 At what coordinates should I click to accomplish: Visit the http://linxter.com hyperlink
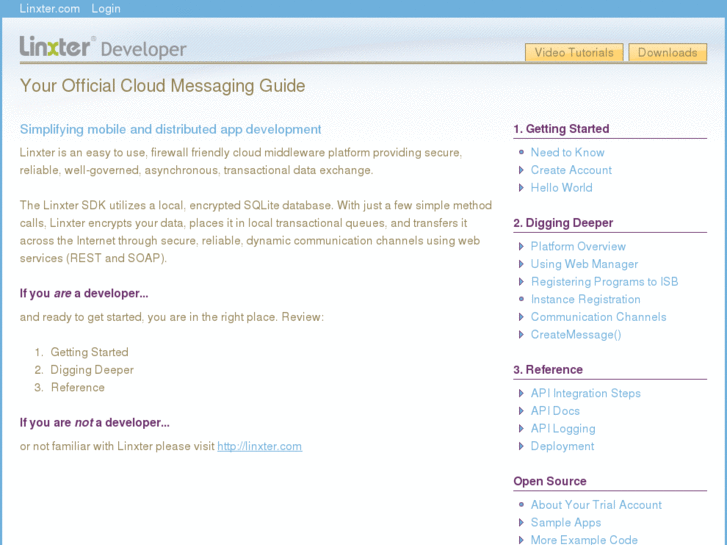pos(260,446)
